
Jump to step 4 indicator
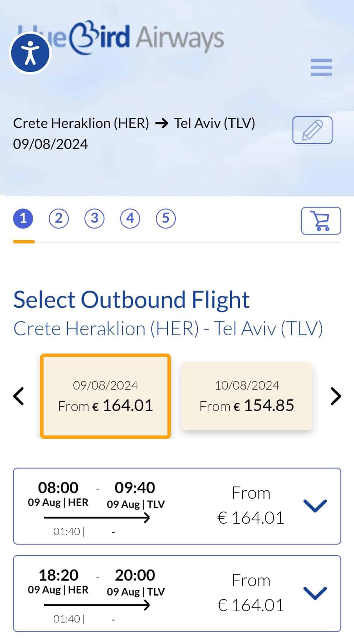coord(130,218)
